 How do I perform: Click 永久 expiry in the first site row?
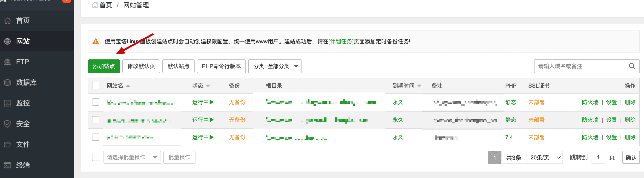click(x=398, y=102)
